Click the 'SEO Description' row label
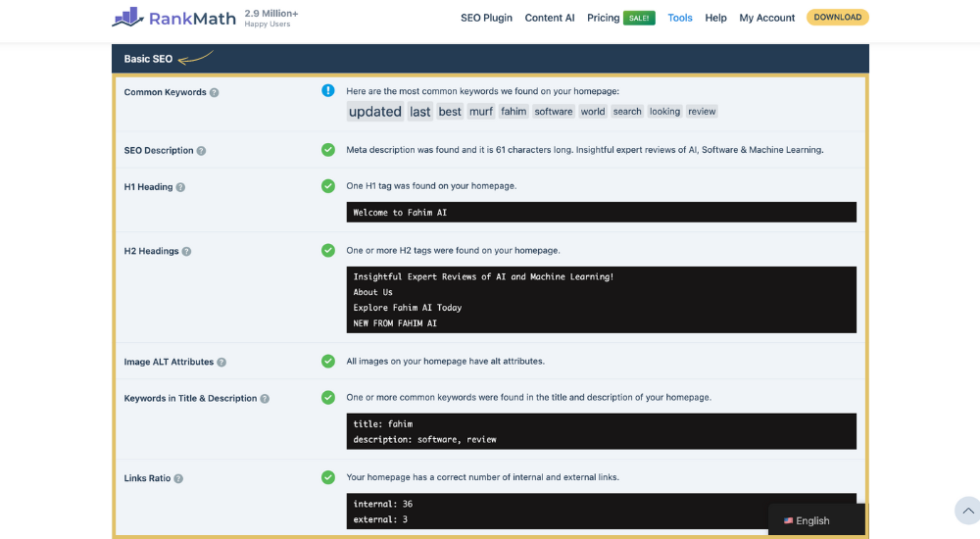The width and height of the screenshot is (980, 539). coord(159,150)
